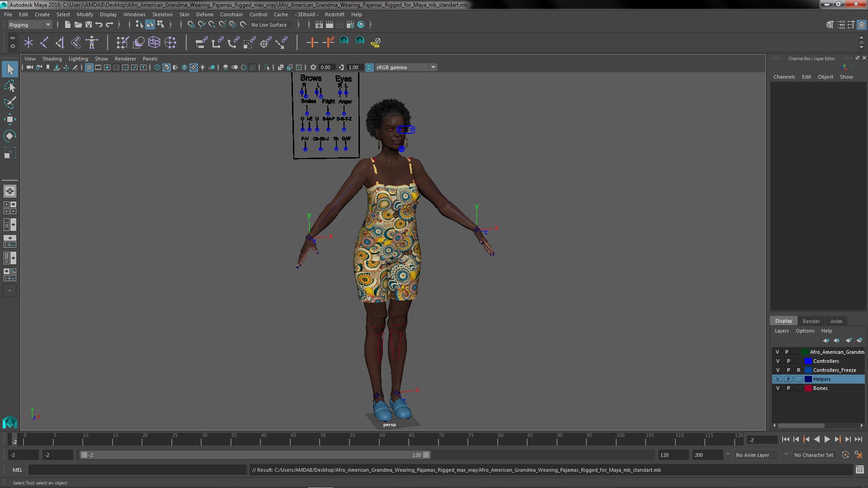Jump to start of playback range
This screenshot has width=868, height=488.
pos(786,439)
